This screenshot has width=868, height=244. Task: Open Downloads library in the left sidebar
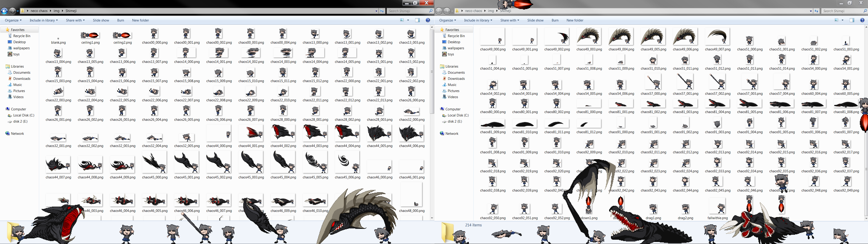[x=21, y=79]
